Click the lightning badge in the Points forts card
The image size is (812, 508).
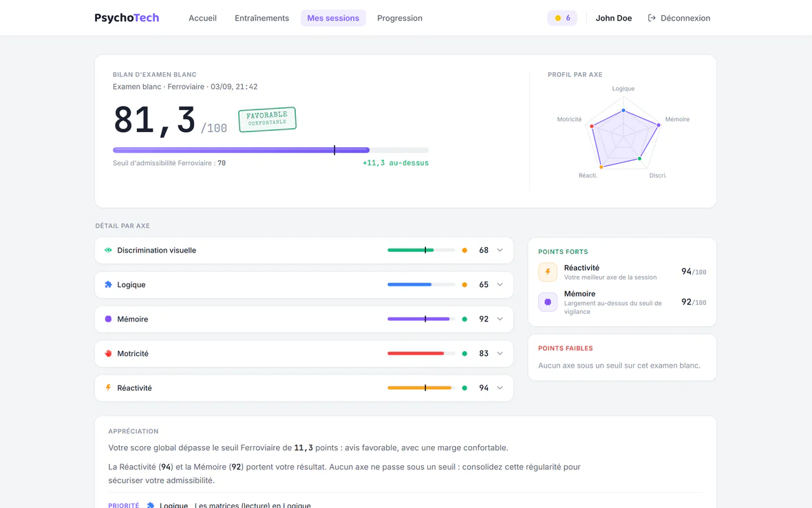[x=547, y=272]
